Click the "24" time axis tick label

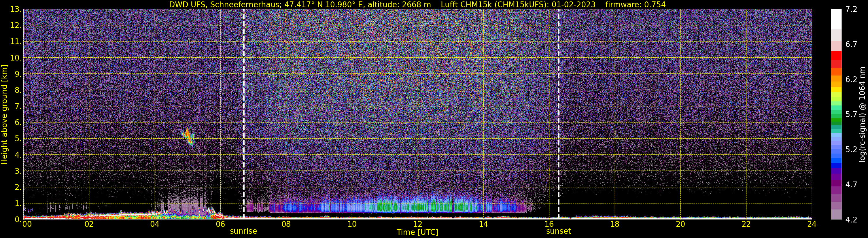pyautogui.click(x=812, y=224)
